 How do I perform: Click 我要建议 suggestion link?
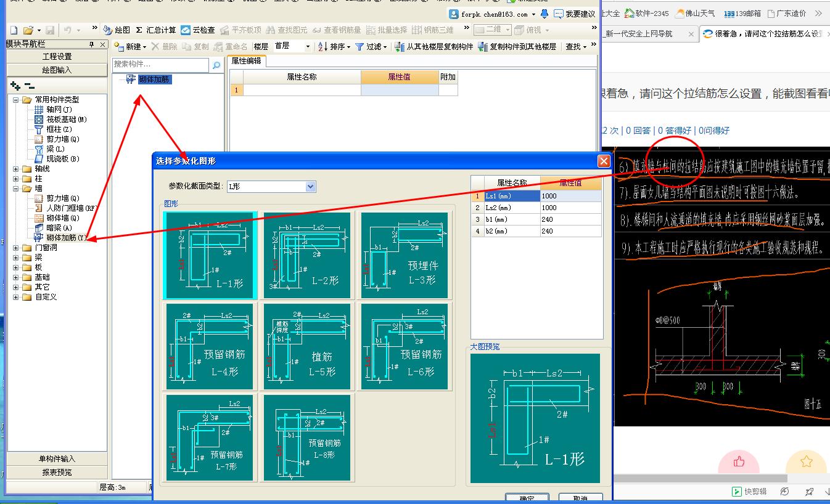574,14
